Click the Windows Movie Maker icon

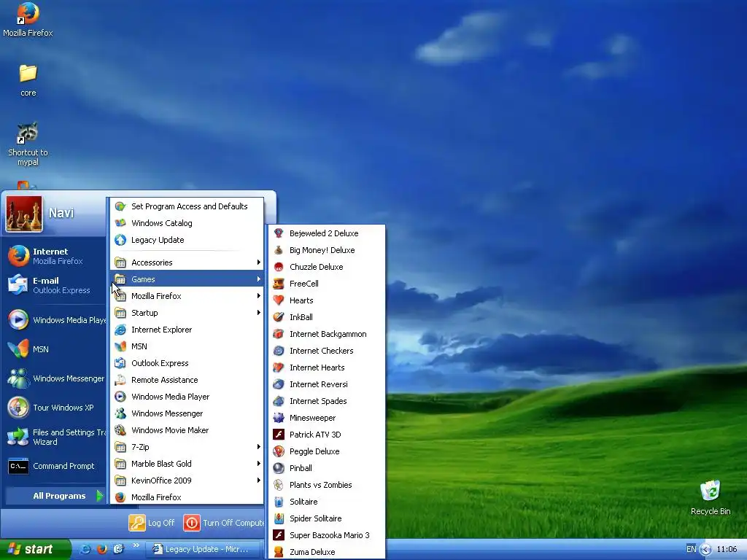[120, 430]
